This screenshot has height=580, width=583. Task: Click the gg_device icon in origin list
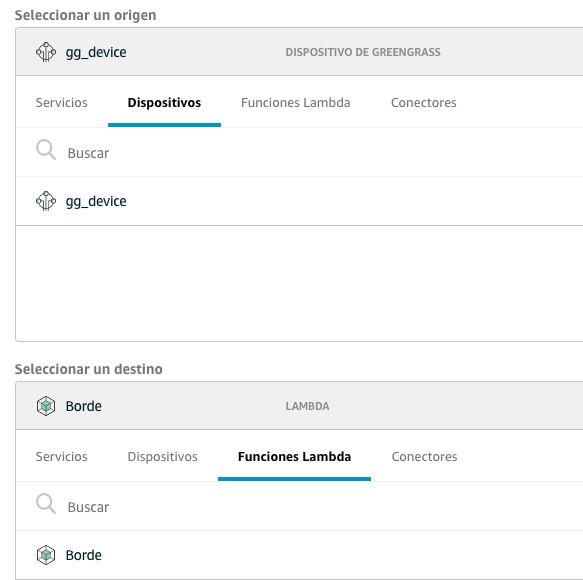coord(46,201)
